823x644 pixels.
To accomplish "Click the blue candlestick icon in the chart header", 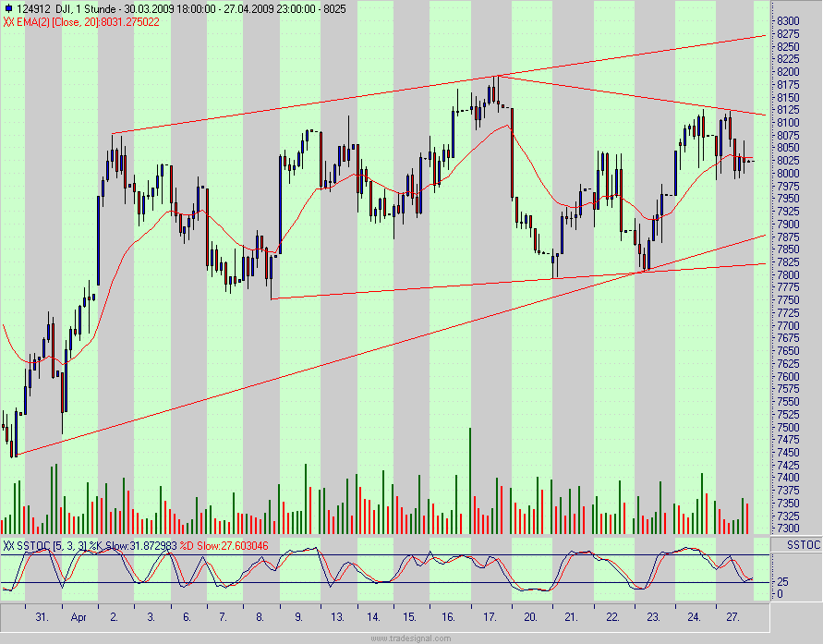I will (x=9, y=7).
